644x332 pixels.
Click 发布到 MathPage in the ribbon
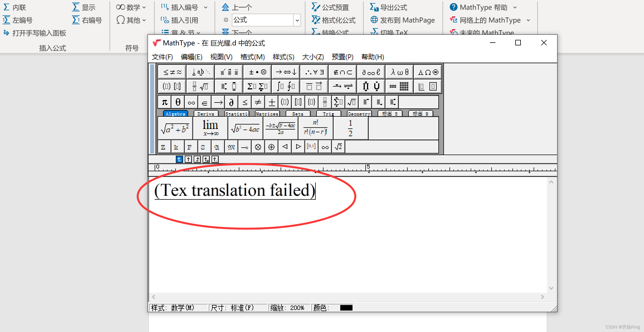402,20
